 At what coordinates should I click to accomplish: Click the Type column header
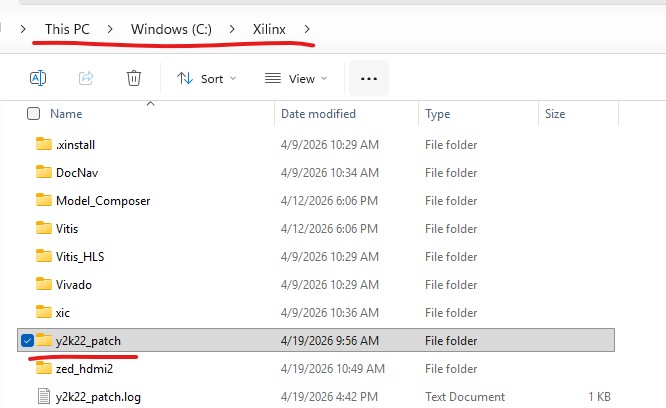pyautogui.click(x=438, y=114)
